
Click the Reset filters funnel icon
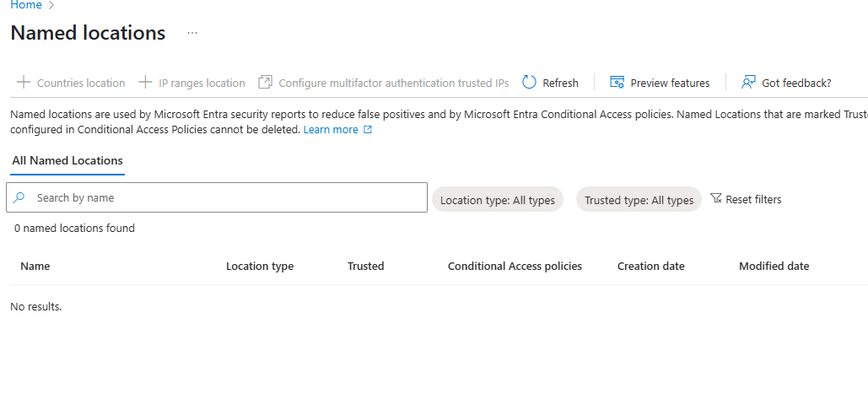[x=716, y=199]
